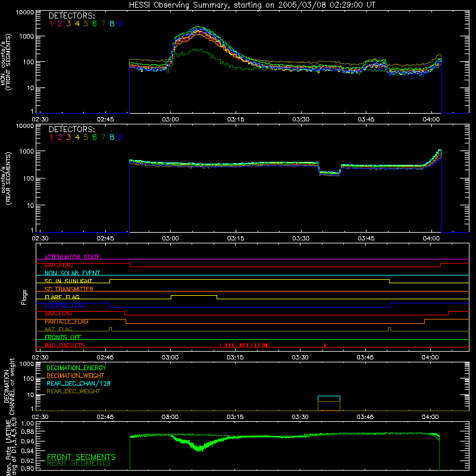Click the HESSI Observing Summary plot title
Image resolution: width=476 pixels, height=476 pixels.
pos(252,5)
